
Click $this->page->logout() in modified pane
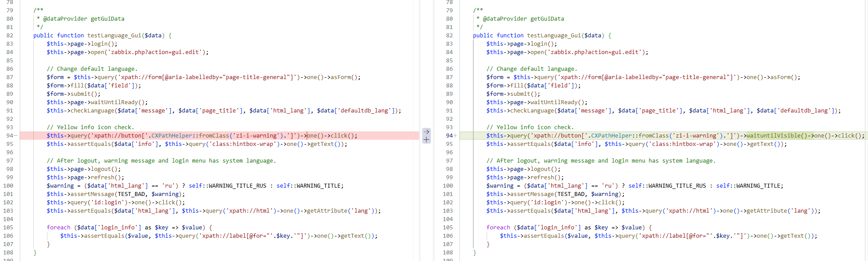tap(524, 169)
